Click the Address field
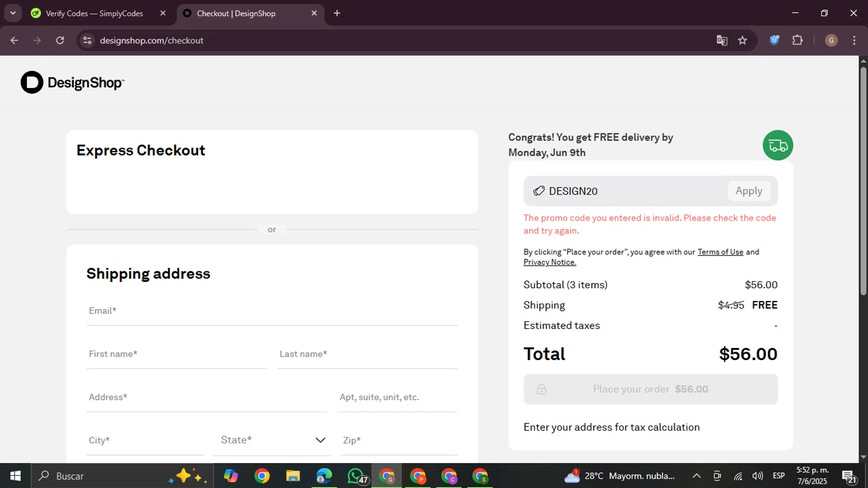 (207, 398)
